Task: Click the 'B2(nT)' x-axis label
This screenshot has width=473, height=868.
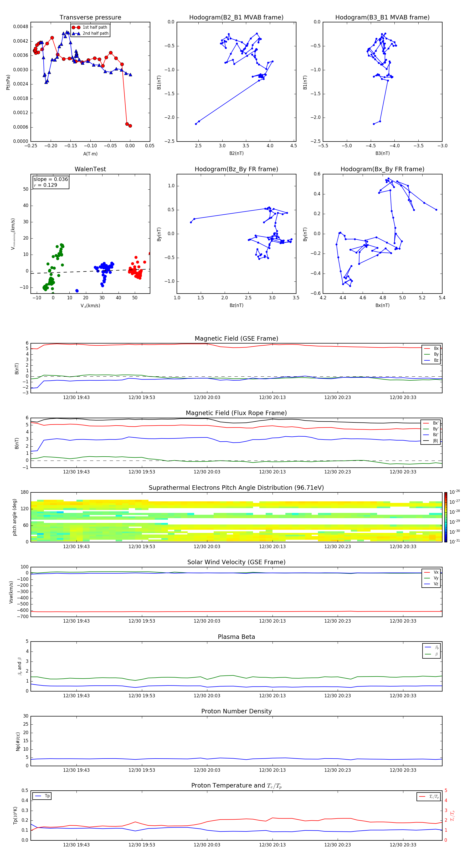Action: tap(236, 153)
